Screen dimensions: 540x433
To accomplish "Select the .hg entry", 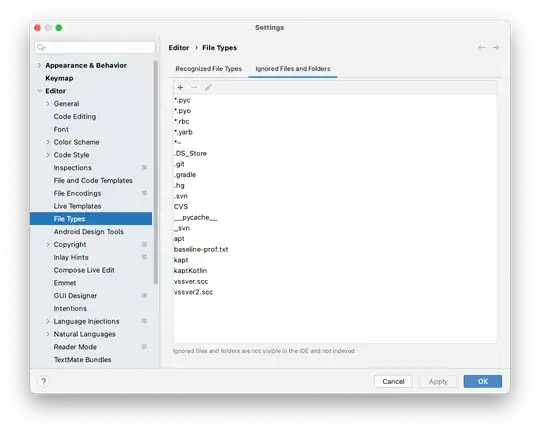I will [179, 186].
